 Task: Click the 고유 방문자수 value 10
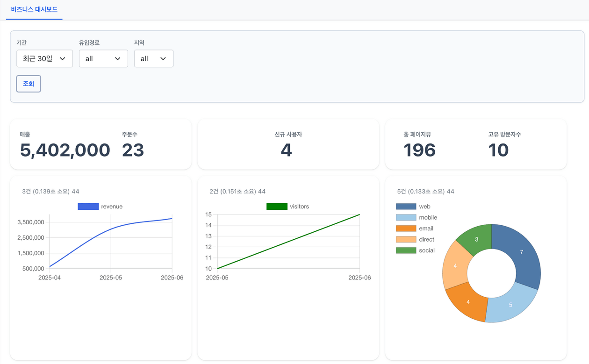pyautogui.click(x=498, y=150)
